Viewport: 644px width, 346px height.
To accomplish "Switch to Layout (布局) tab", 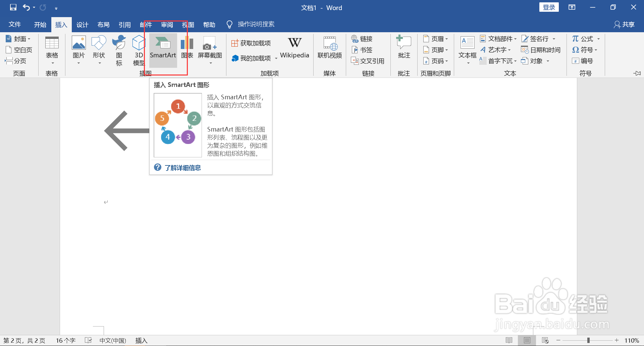I will coord(103,24).
